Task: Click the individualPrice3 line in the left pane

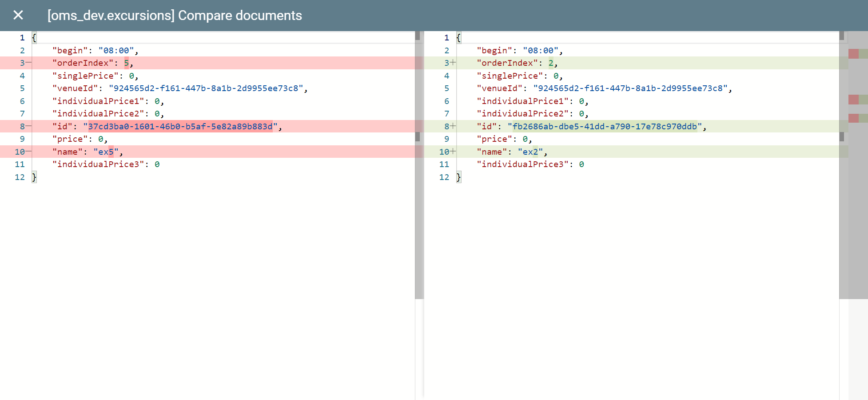Action: tap(106, 164)
